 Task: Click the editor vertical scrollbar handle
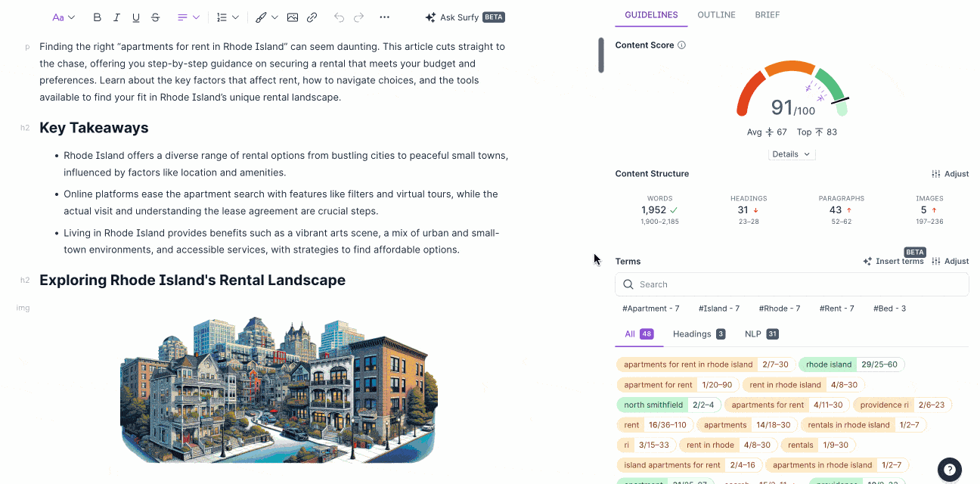coord(601,55)
